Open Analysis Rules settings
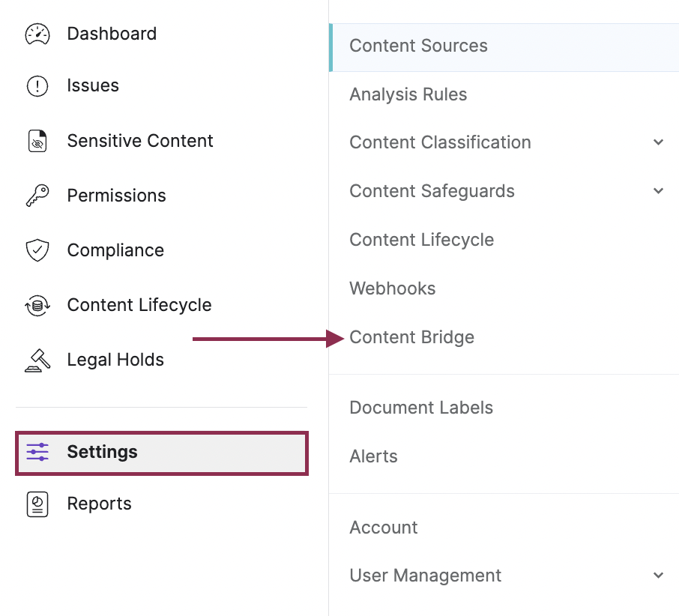This screenshot has height=616, width=679. (408, 94)
